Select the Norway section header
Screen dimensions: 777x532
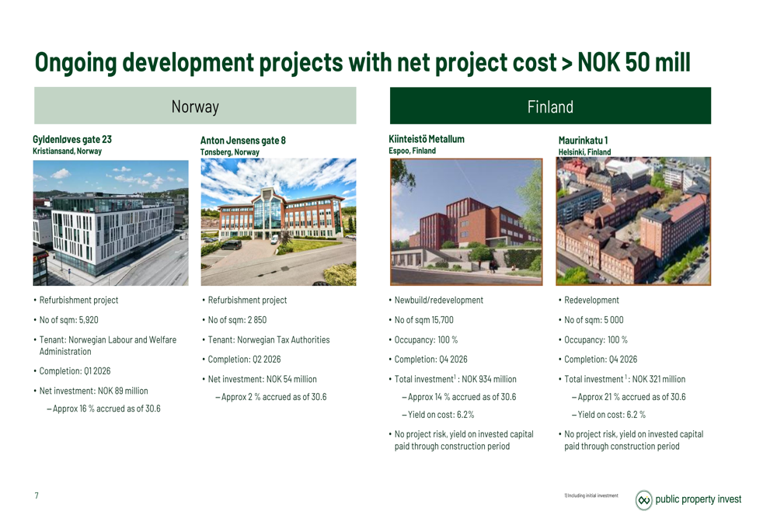pos(195,106)
